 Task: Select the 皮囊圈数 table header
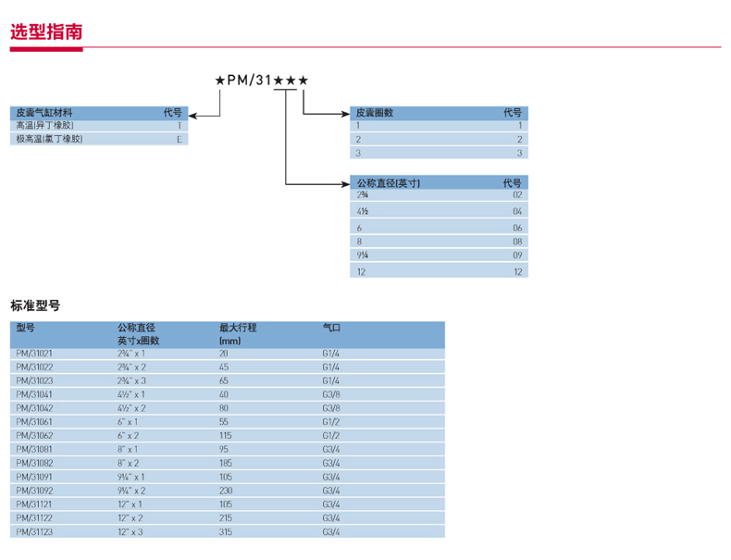click(375, 112)
